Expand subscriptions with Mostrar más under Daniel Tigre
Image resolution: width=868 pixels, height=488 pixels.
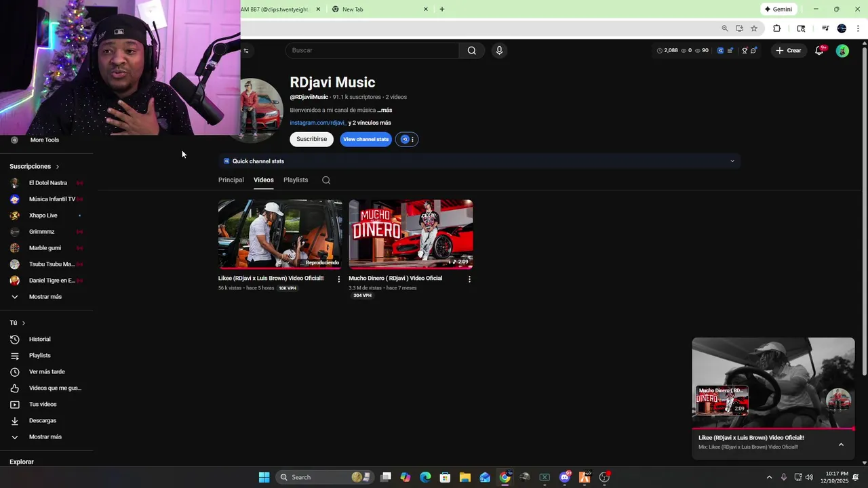pyautogui.click(x=46, y=297)
